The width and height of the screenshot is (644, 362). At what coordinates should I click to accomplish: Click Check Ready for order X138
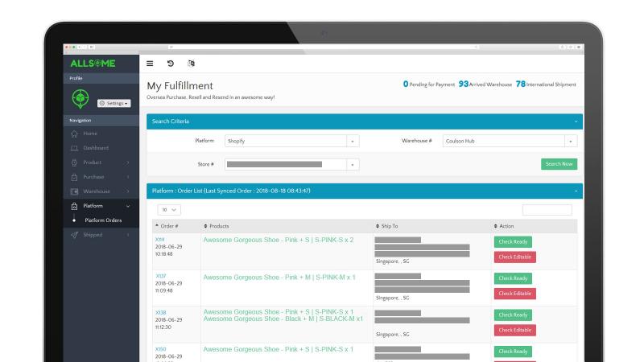click(513, 315)
